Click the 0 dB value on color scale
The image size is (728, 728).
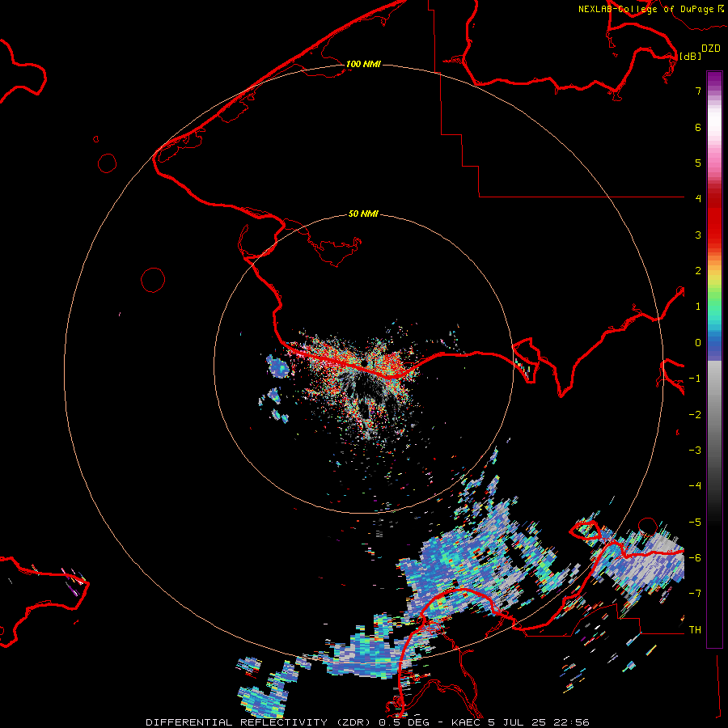coord(698,343)
